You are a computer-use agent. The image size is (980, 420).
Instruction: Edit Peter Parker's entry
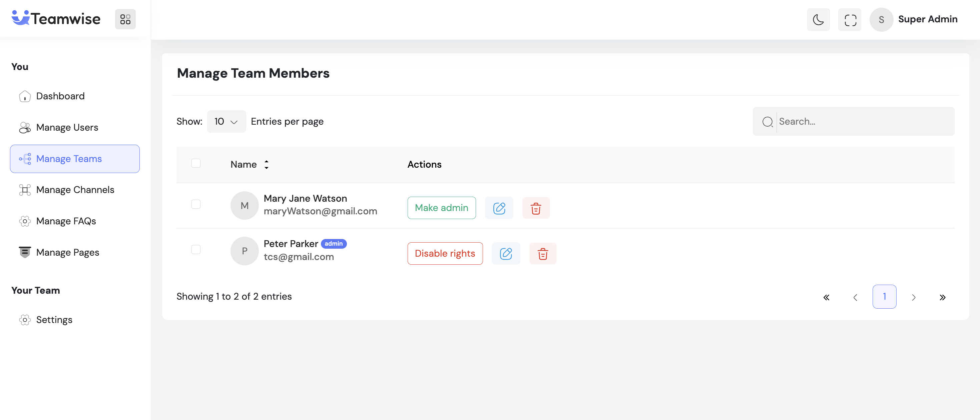[506, 254]
